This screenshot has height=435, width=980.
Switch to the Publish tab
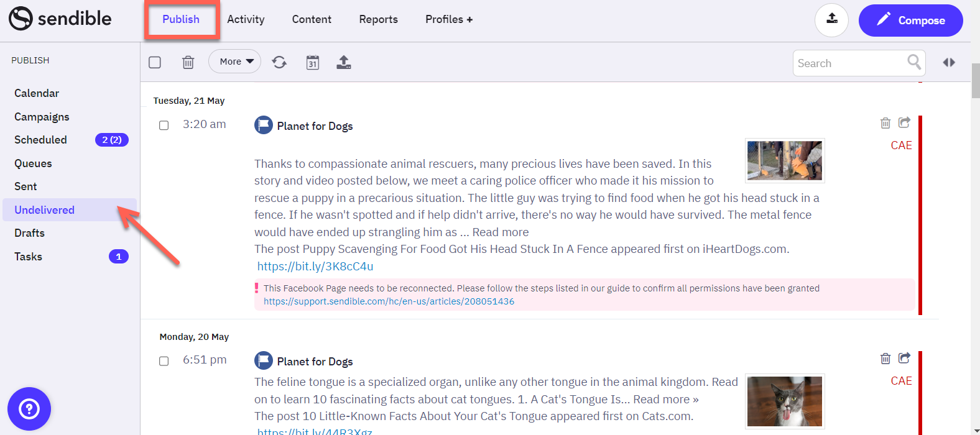tap(181, 19)
